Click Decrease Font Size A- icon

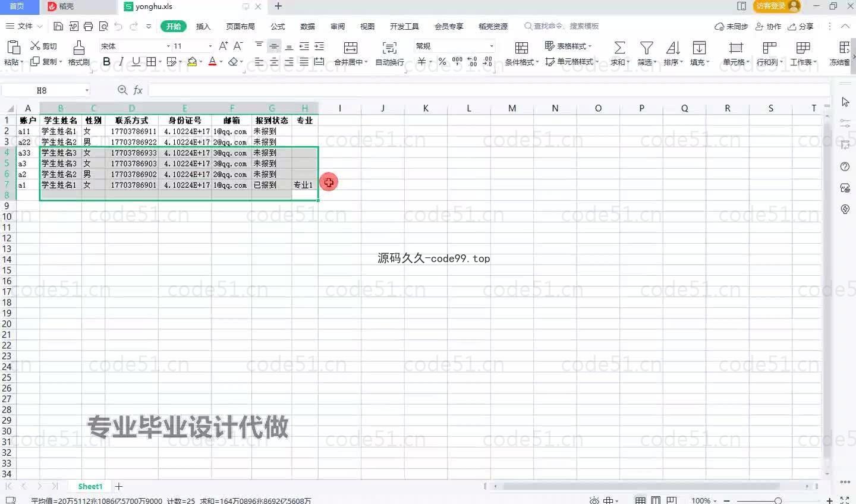[238, 46]
